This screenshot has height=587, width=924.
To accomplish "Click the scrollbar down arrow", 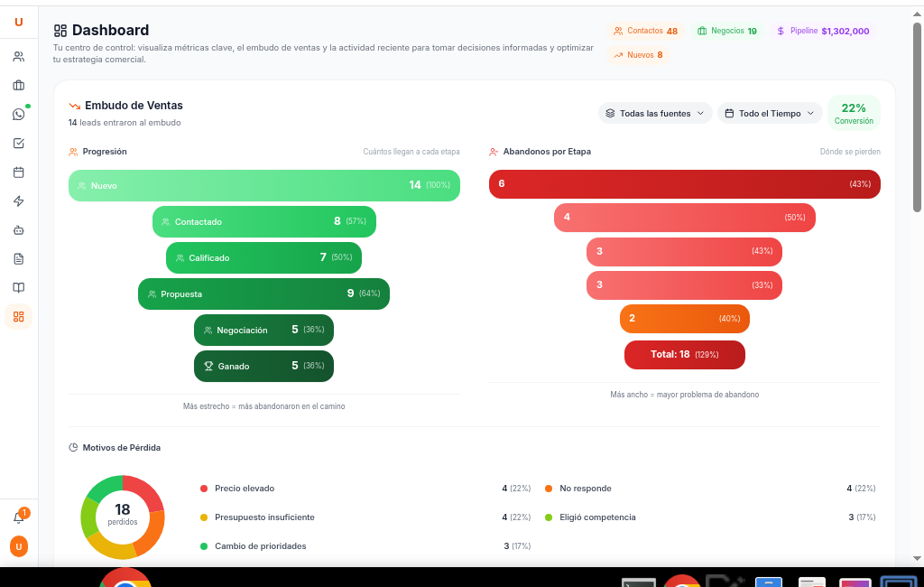I will [x=917, y=558].
